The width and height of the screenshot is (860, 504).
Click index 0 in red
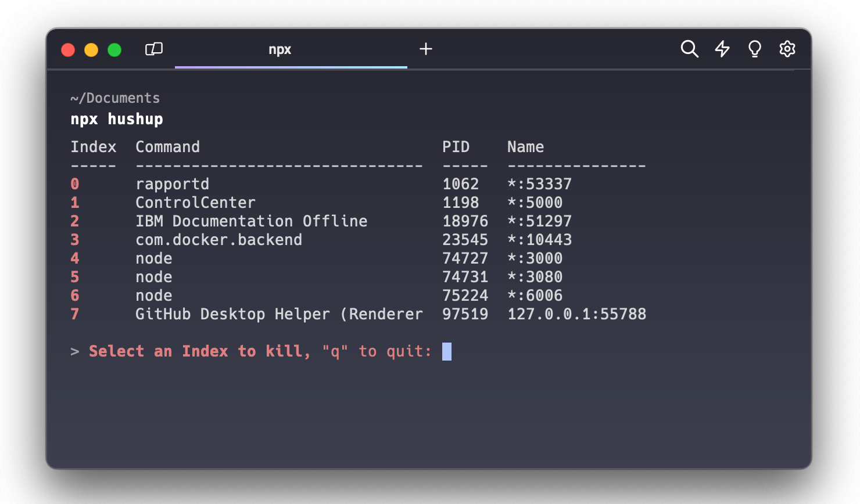75,184
